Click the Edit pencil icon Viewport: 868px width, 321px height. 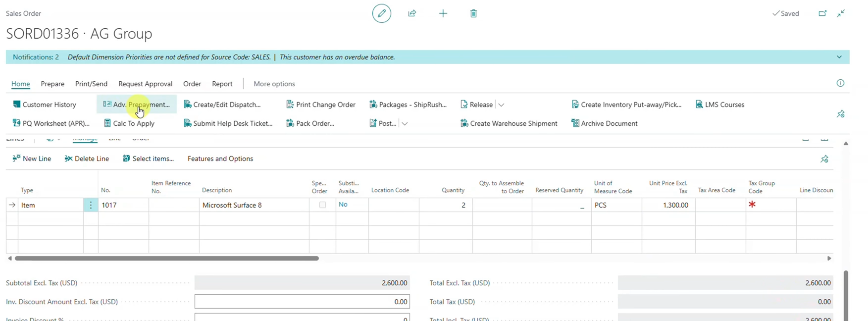381,13
